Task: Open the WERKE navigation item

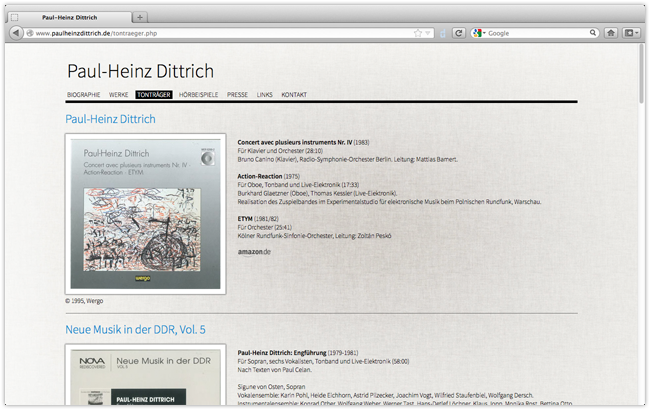Action: coord(119,95)
